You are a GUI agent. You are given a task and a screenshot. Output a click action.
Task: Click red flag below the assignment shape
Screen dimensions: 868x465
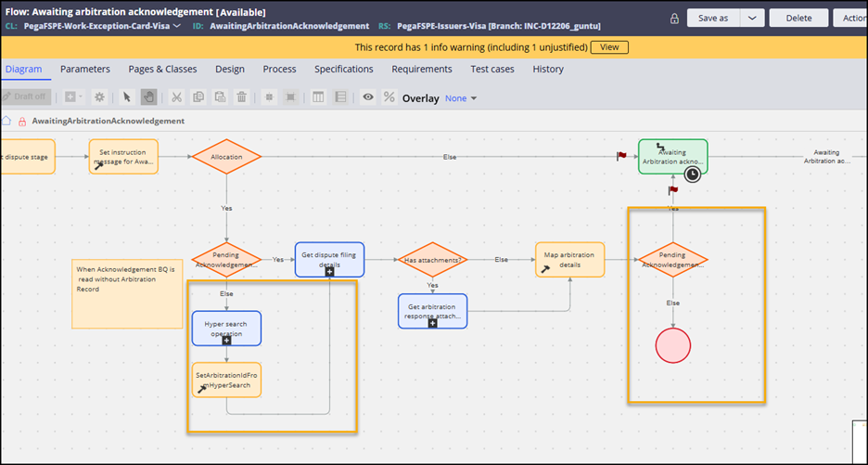pos(673,190)
